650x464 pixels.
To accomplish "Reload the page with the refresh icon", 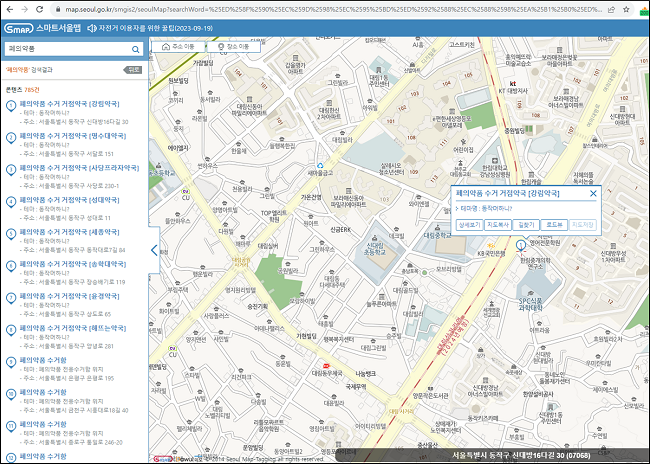I will pos(39,9).
